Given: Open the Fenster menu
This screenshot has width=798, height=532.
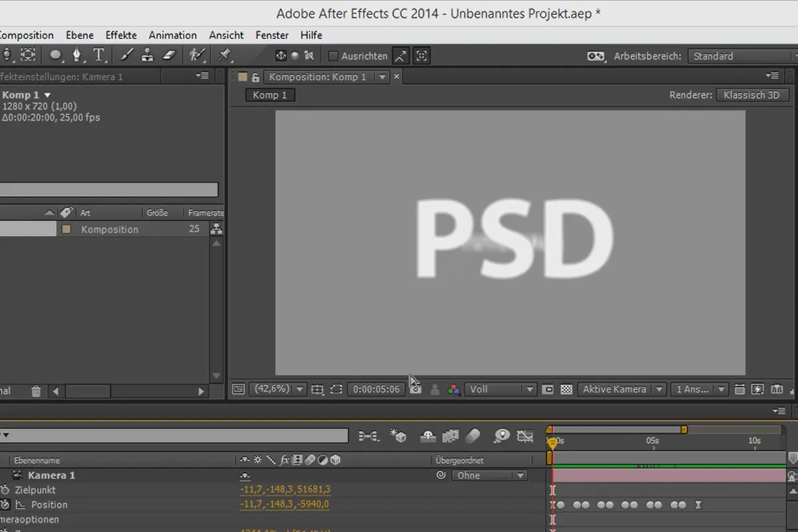Looking at the screenshot, I should (272, 35).
